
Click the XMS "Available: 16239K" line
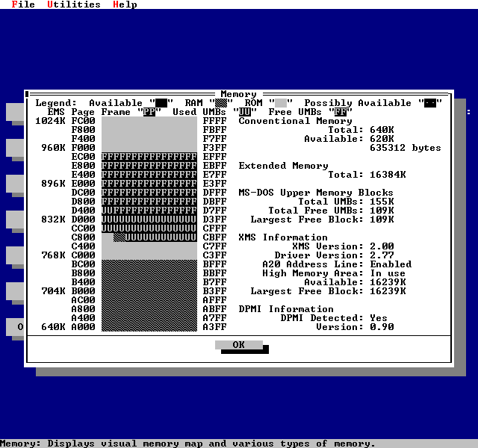356,282
